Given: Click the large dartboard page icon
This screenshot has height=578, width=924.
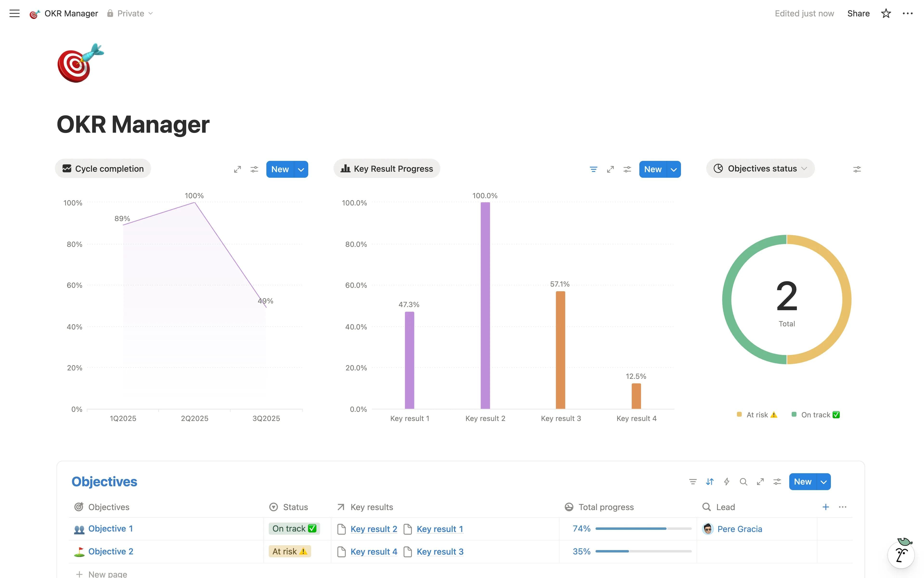Looking at the screenshot, I should point(81,63).
